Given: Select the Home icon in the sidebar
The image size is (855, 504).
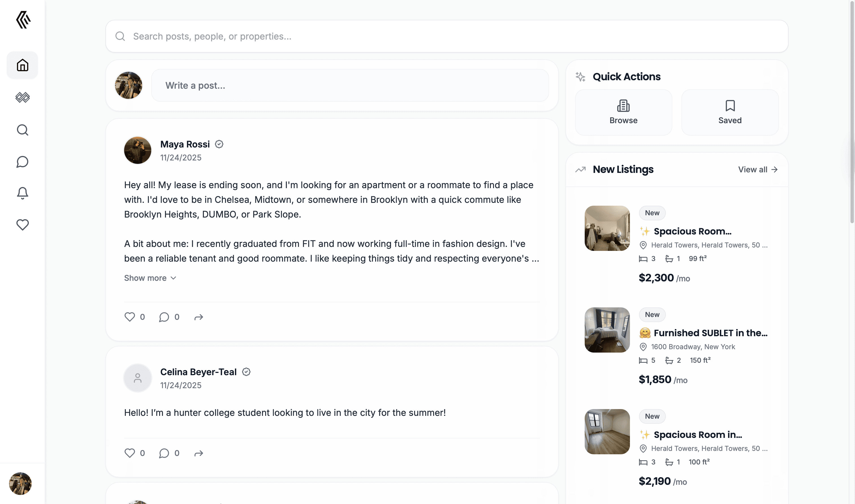Looking at the screenshot, I should (22, 65).
